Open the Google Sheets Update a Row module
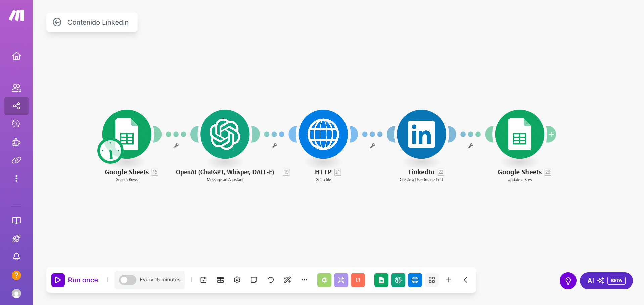Image resolution: width=644 pixels, height=305 pixels. tap(520, 134)
